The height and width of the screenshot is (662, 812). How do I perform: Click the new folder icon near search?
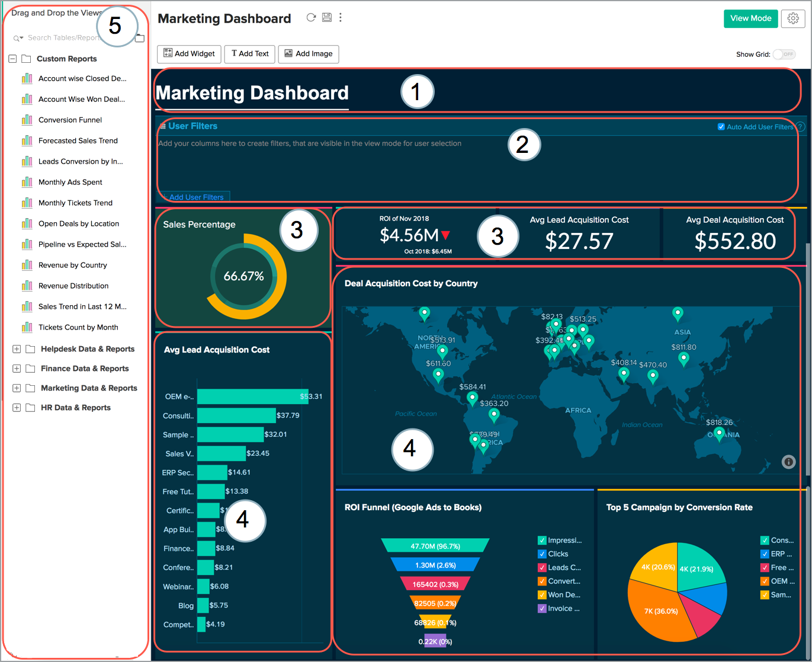[140, 39]
